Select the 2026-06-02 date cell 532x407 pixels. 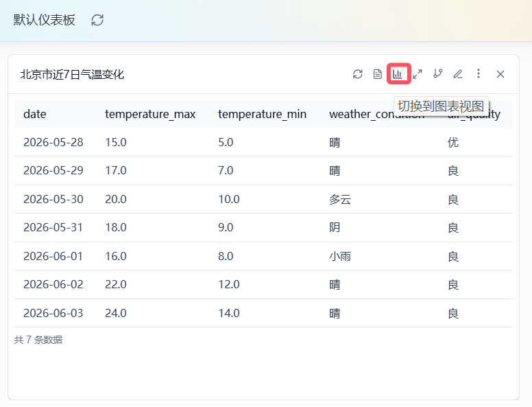click(53, 284)
